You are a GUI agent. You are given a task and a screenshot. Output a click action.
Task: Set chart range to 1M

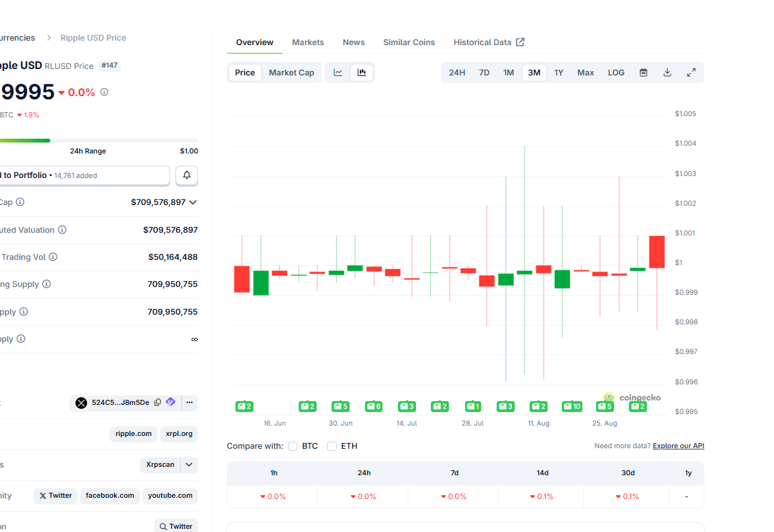[509, 72]
